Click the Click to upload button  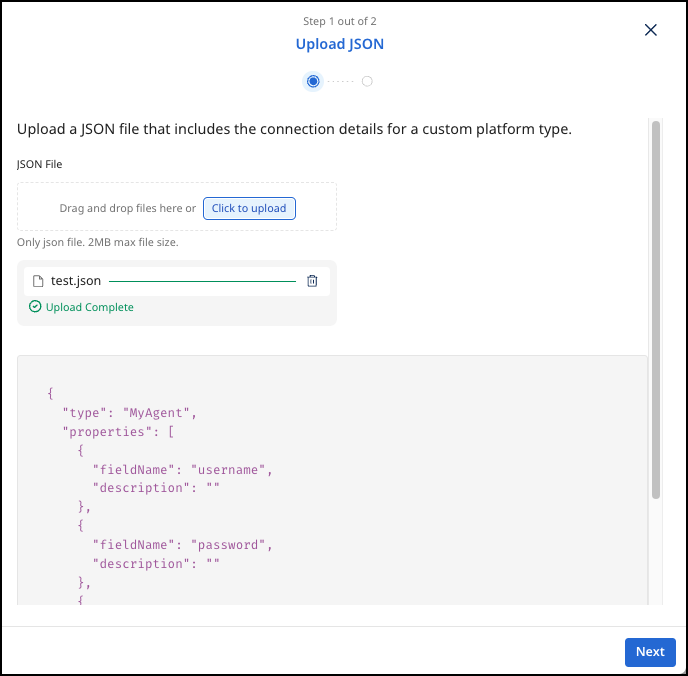(x=249, y=208)
